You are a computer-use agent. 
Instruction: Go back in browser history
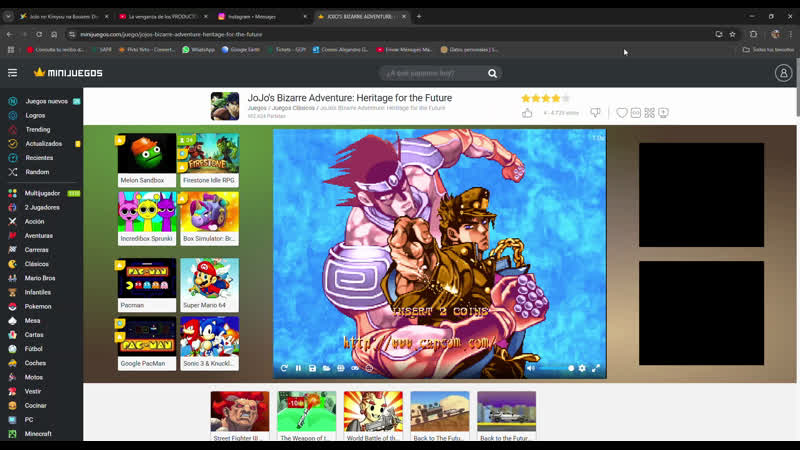(10, 34)
